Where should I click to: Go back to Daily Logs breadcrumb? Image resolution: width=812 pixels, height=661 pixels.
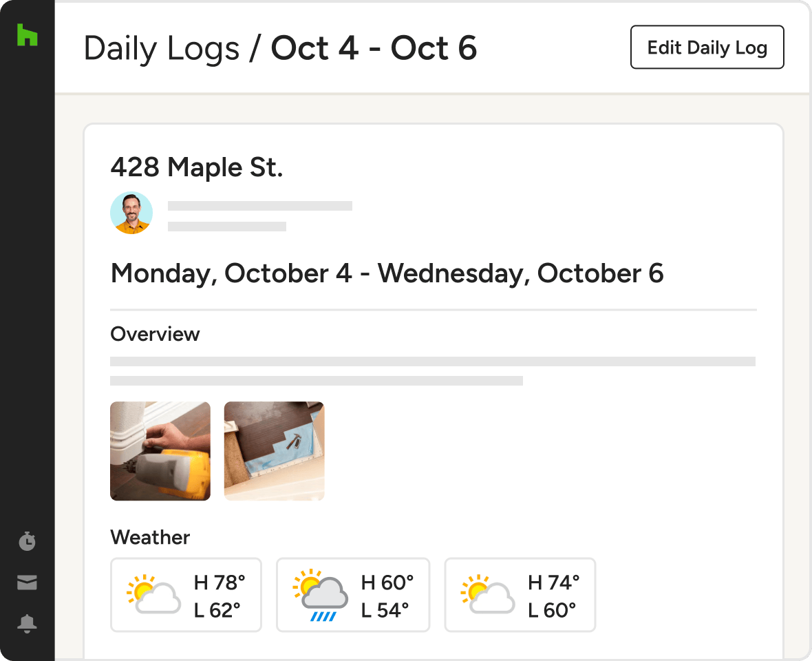pos(161,48)
